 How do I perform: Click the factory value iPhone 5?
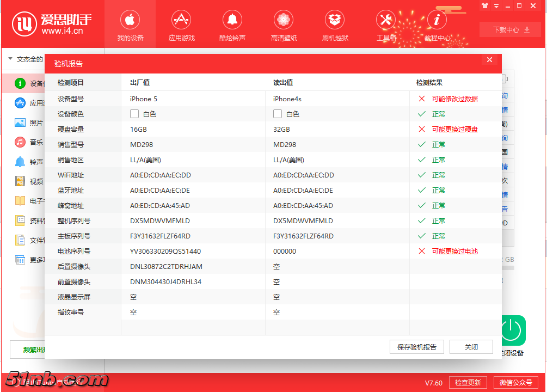pos(144,99)
